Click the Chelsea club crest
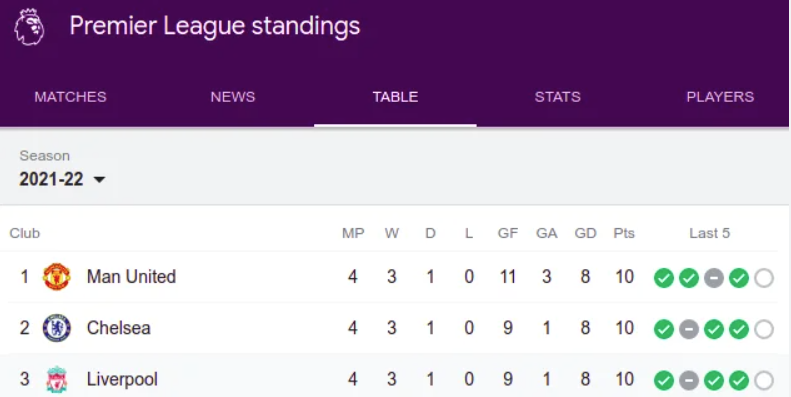The height and width of the screenshot is (397, 791). point(56,328)
